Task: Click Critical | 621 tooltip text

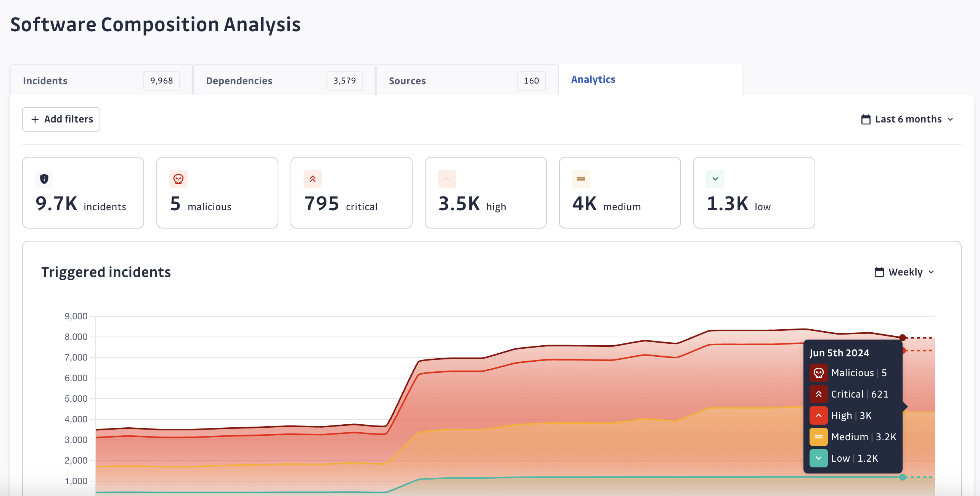Action: pyautogui.click(x=860, y=394)
